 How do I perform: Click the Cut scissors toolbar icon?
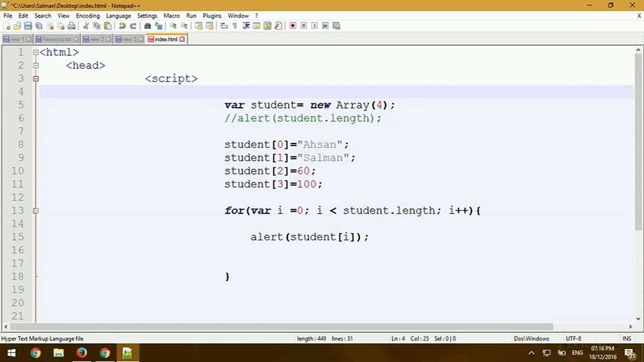pyautogui.click(x=86, y=26)
